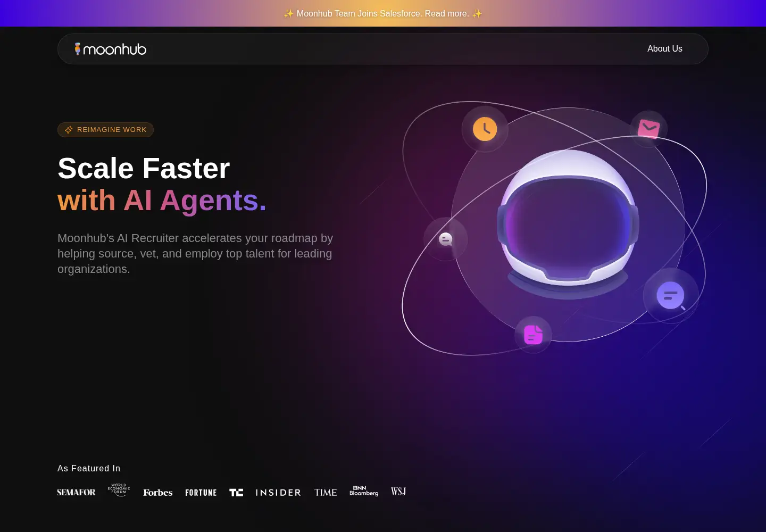Click the Insider logo
Viewport: 766px width, 532px height.
tap(278, 493)
